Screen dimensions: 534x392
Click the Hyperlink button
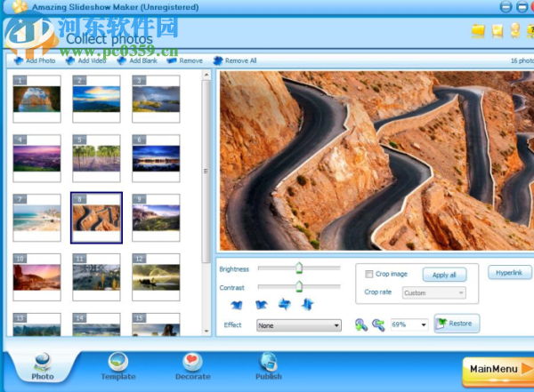point(509,273)
